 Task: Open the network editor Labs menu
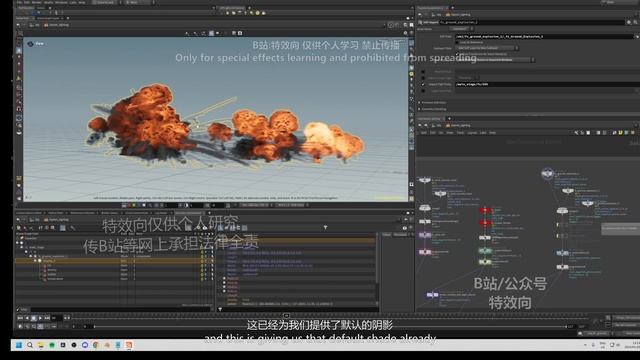pos(483,133)
